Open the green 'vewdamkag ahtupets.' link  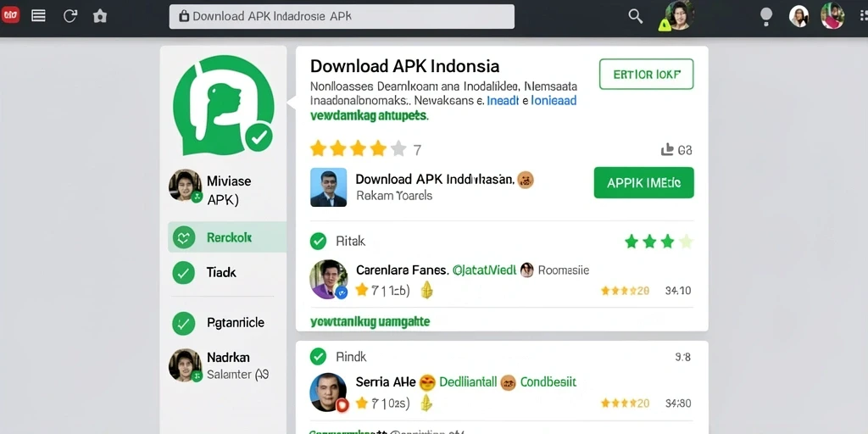(x=369, y=115)
